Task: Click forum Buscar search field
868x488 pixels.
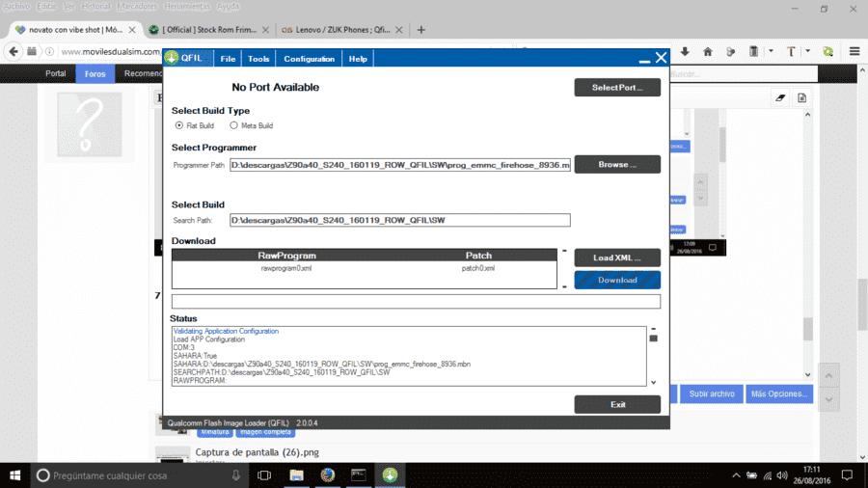Action: point(744,73)
